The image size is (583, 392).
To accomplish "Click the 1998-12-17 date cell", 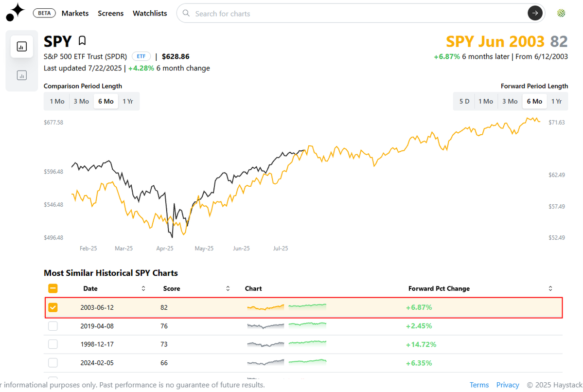I will point(97,344).
